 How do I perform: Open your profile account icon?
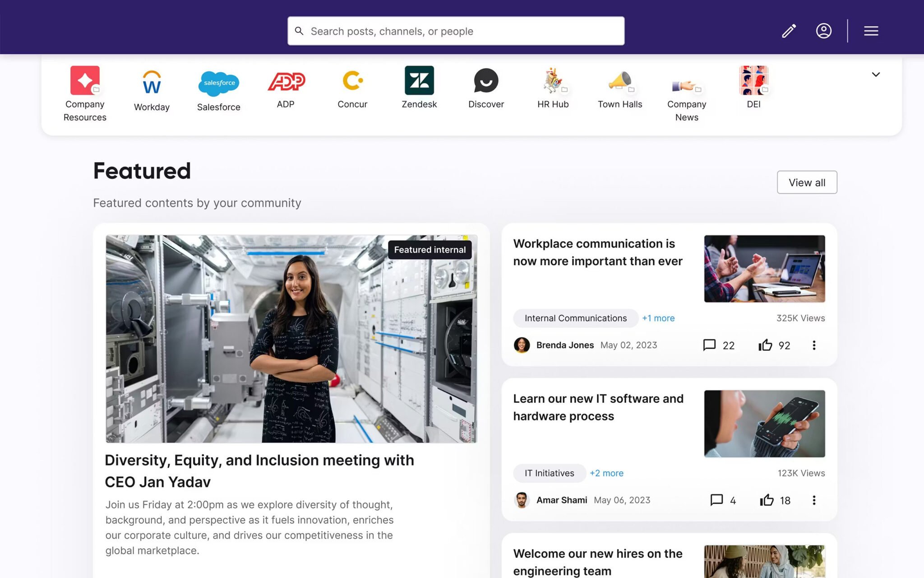(824, 31)
